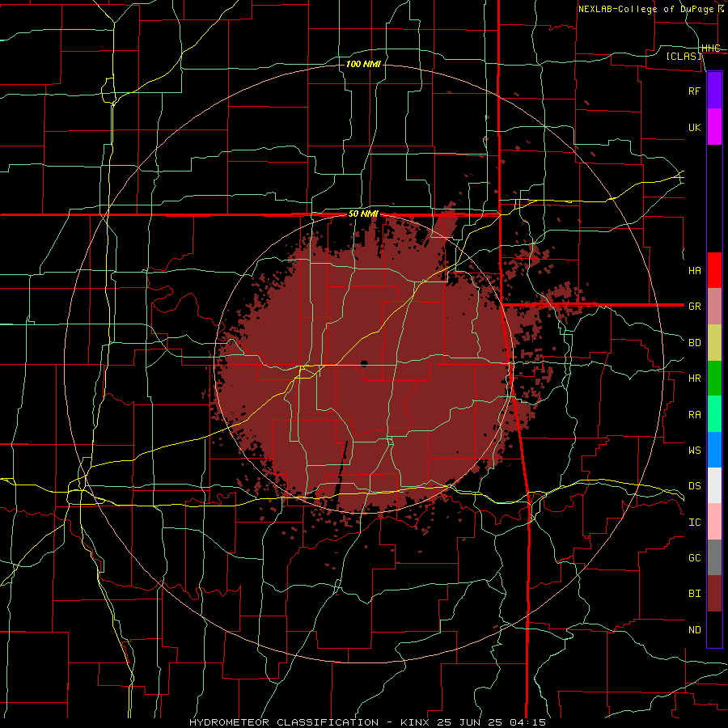Click the UK legend label
Image resolution: width=728 pixels, height=728 pixels.
(x=694, y=127)
